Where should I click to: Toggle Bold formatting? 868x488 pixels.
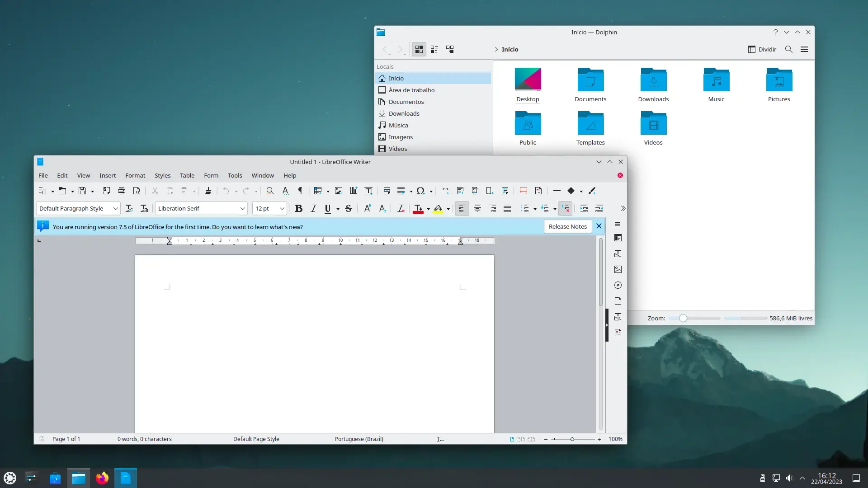(x=298, y=208)
